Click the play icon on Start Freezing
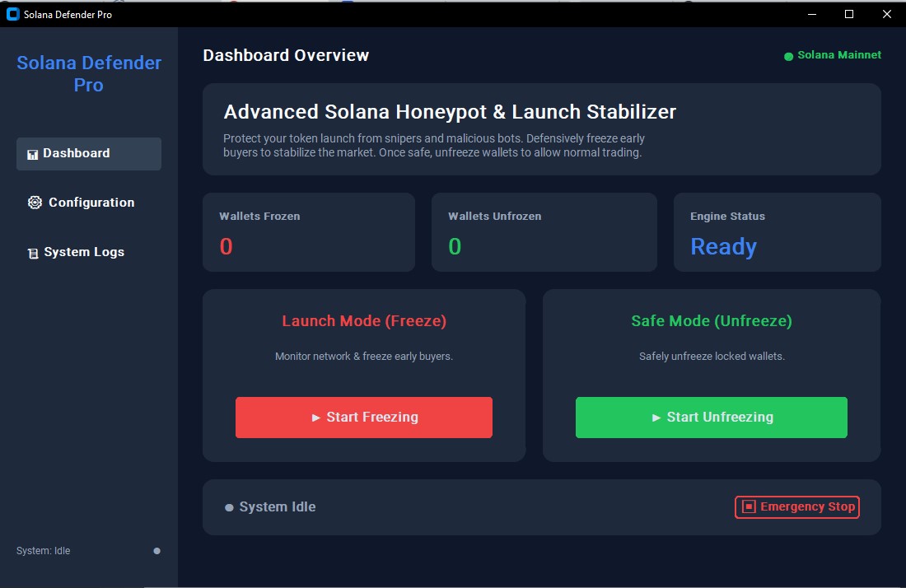The width and height of the screenshot is (906, 588). [x=316, y=418]
